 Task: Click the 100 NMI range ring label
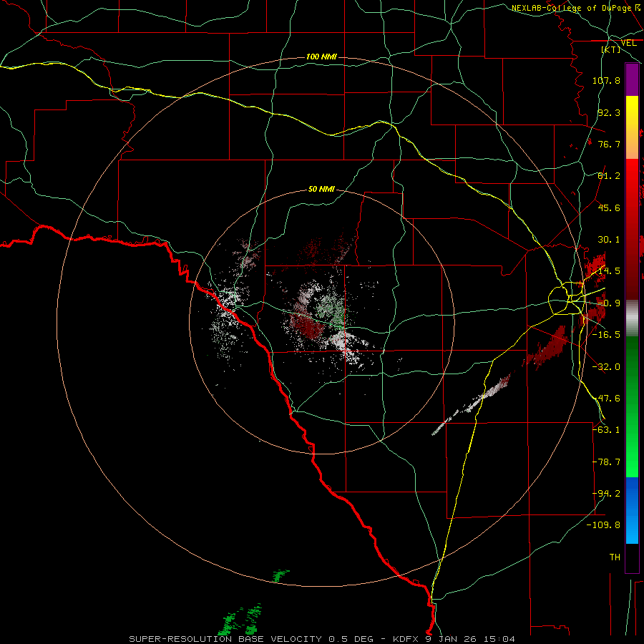(321, 57)
